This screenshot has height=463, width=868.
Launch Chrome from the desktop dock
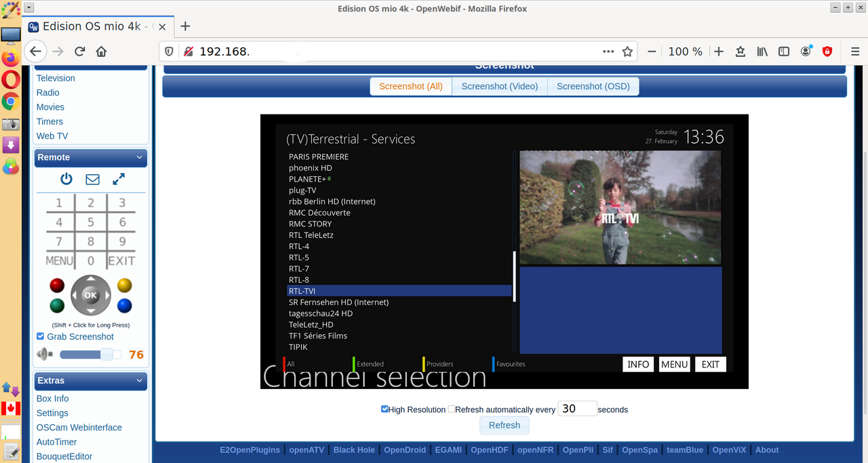coord(10,102)
